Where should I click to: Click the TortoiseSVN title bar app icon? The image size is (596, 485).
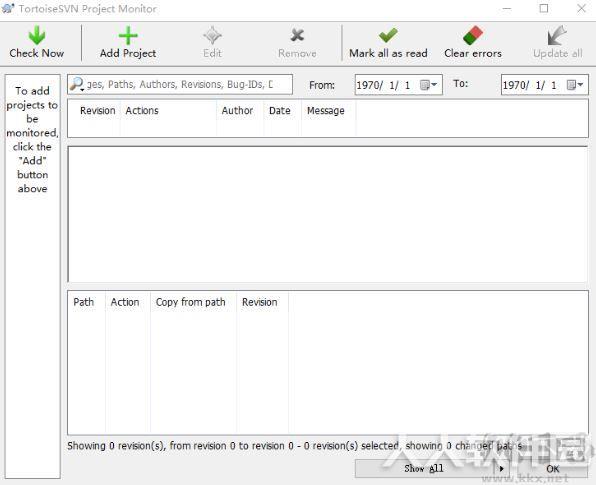8,8
